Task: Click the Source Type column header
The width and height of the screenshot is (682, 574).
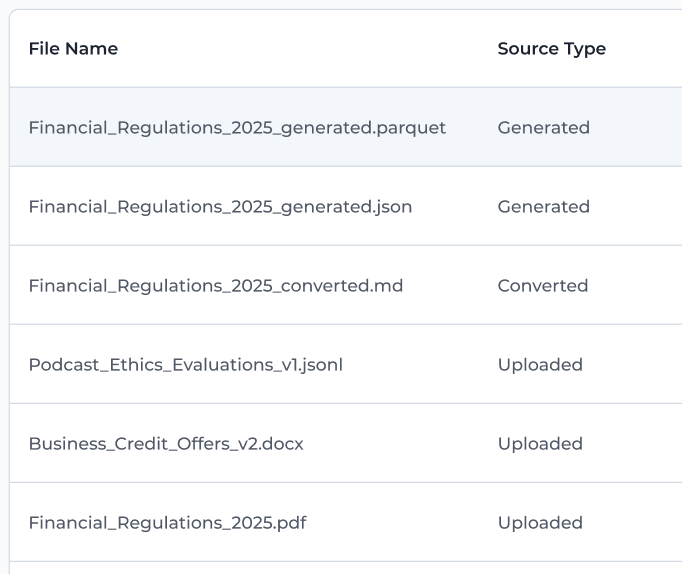Action: (552, 49)
